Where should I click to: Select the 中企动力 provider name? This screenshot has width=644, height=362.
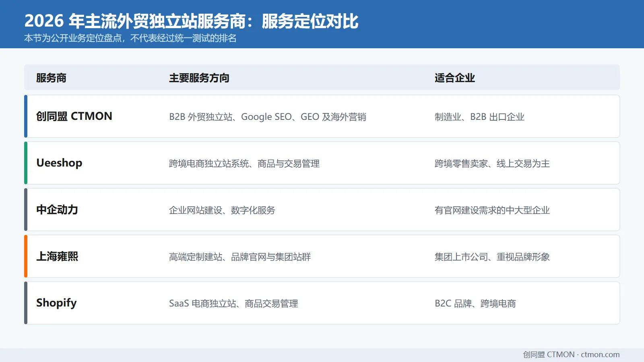tap(57, 210)
